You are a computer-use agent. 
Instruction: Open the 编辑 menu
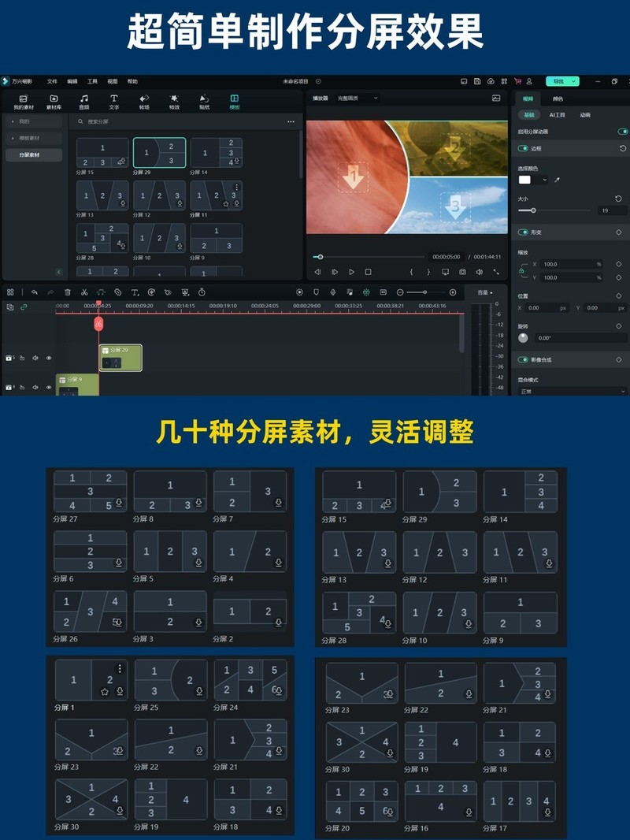pos(72,81)
